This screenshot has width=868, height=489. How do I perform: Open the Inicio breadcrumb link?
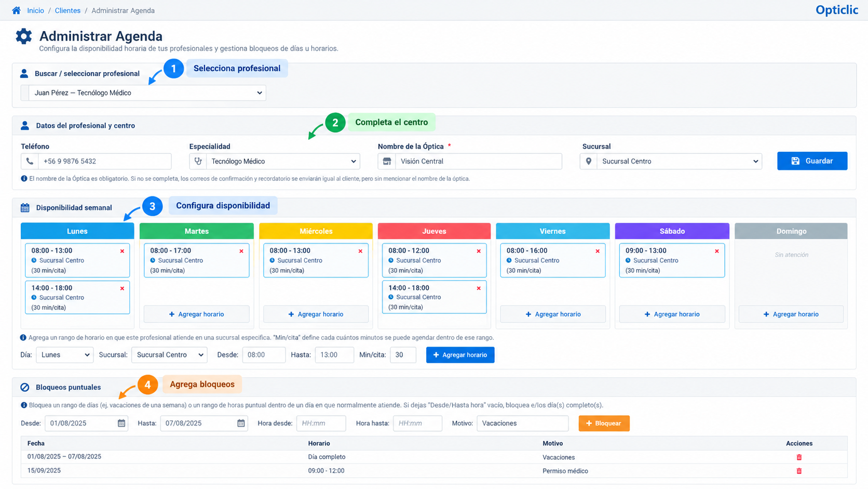pos(35,10)
